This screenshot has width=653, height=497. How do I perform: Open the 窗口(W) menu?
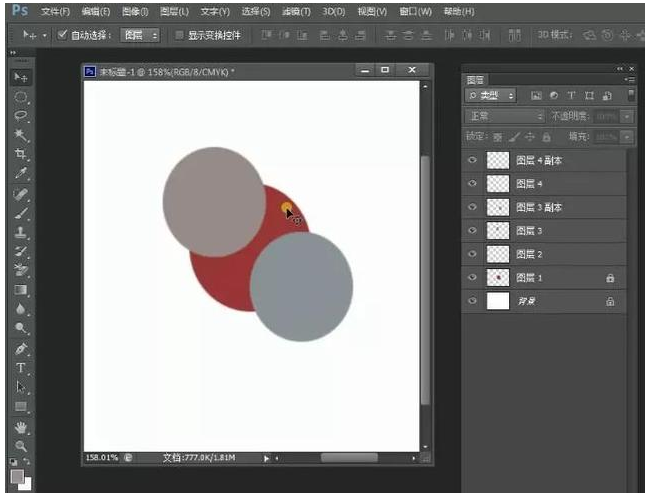[x=416, y=12]
